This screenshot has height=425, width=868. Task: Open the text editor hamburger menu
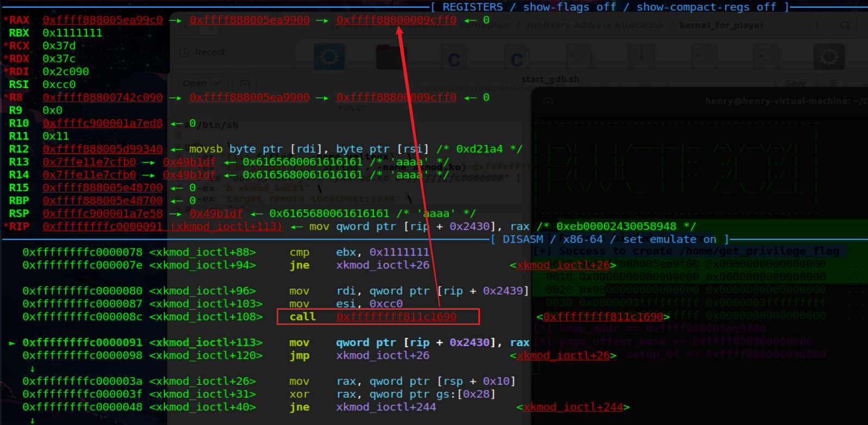(832, 83)
